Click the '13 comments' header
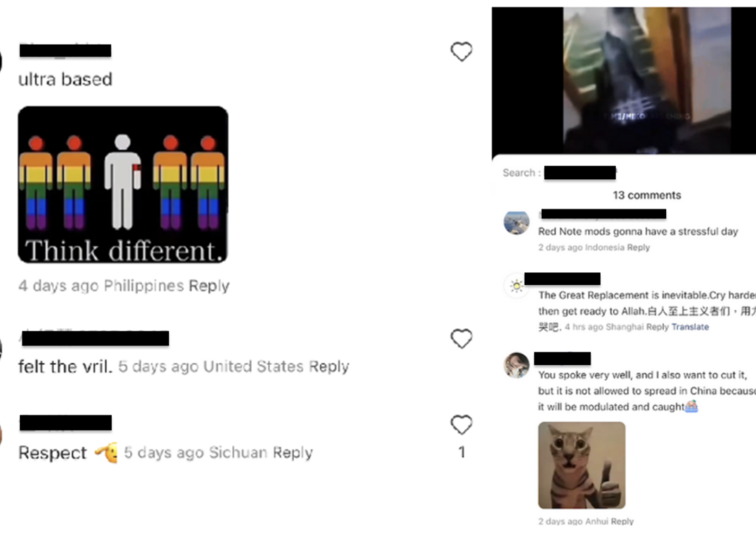Viewport: 756px width, 533px height. pos(647,195)
